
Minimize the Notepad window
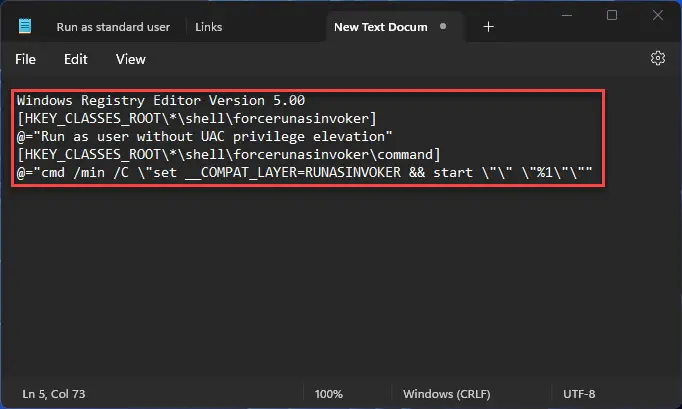(x=567, y=15)
